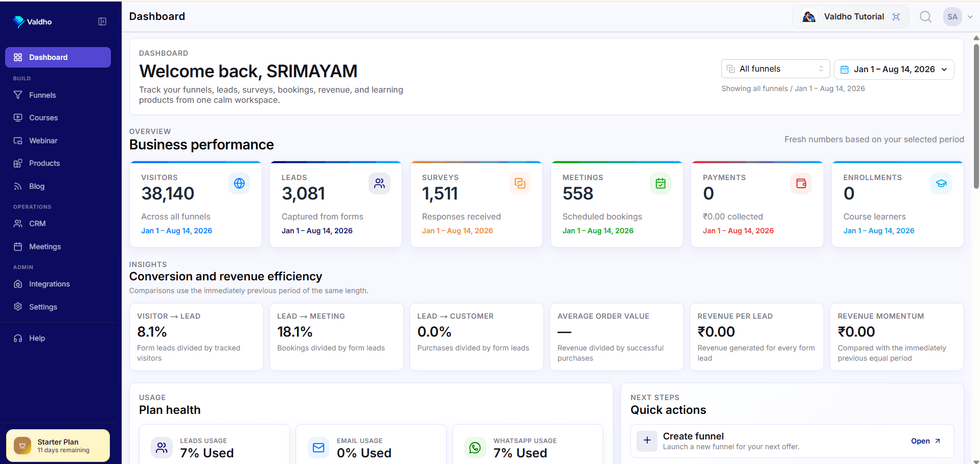
Task: Click the Email Usage envelope icon
Action: (318, 448)
